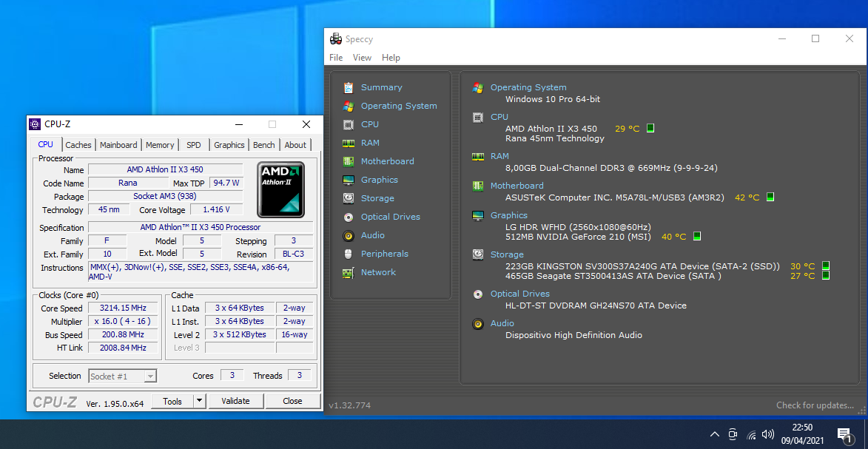This screenshot has height=449, width=868.
Task: Click the drive icon beside summary Storage heading
Action: pos(478,254)
